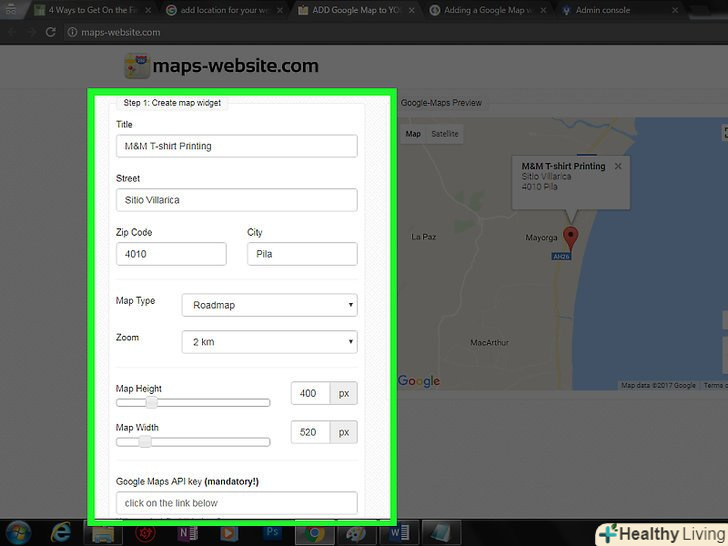
Task: Click the red location pin on map
Action: pyautogui.click(x=570, y=239)
